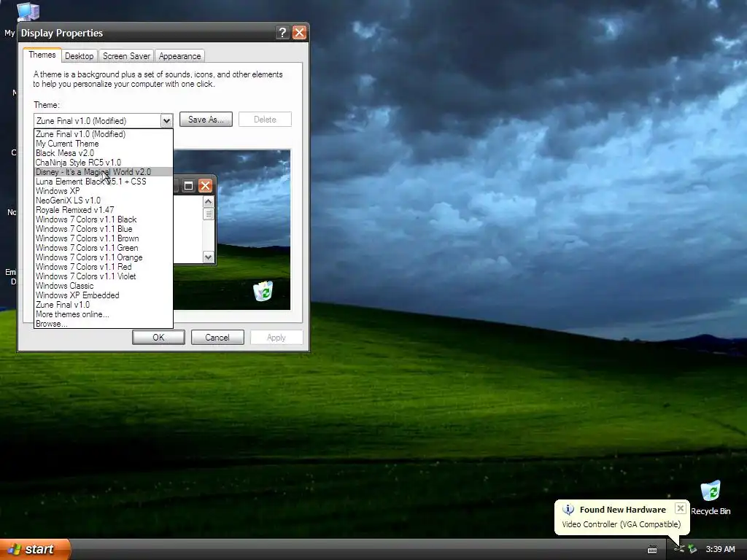747x560 pixels.
Task: Select the Windows Classic theme
Action: pos(104,286)
